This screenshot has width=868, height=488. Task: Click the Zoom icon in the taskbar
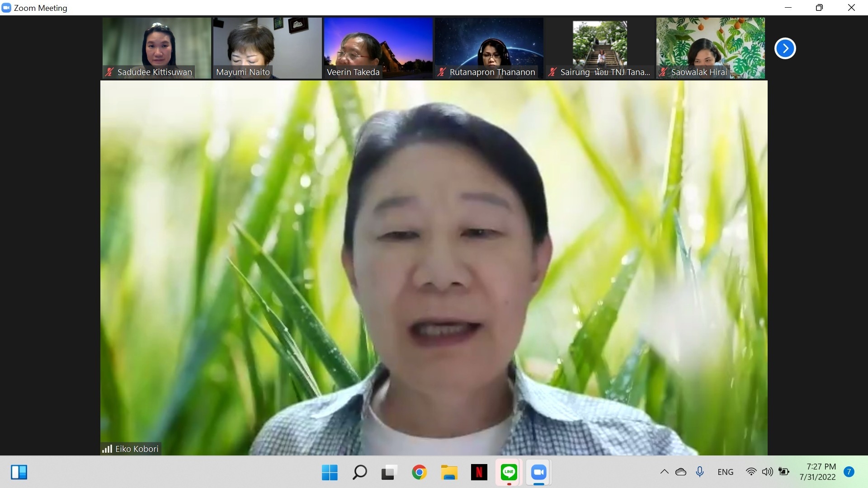click(538, 472)
